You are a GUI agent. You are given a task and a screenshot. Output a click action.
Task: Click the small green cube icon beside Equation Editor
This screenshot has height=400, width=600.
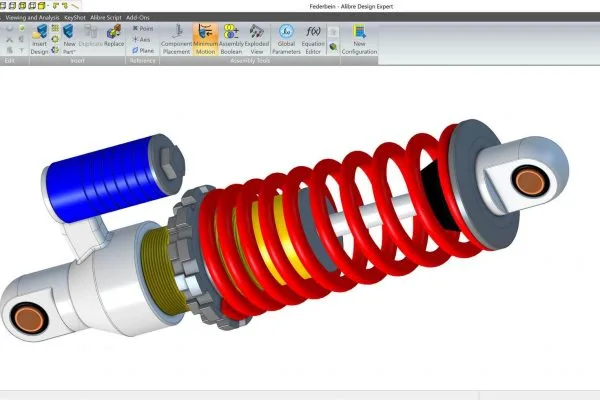point(333,47)
